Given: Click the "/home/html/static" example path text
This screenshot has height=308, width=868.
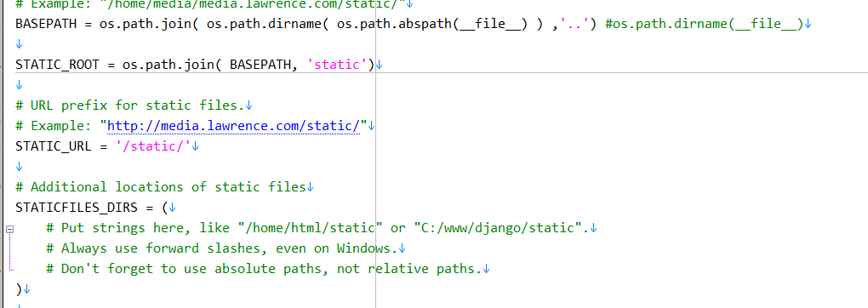Looking at the screenshot, I should click(x=311, y=228).
